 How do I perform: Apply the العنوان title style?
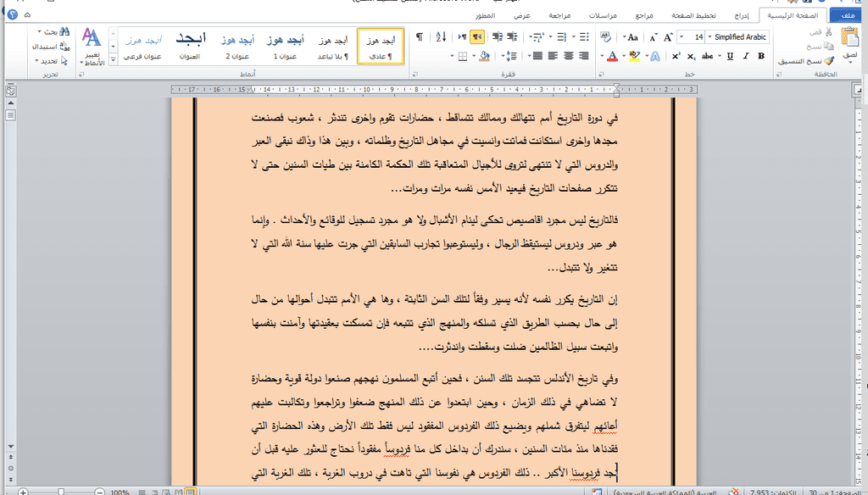[x=190, y=47]
